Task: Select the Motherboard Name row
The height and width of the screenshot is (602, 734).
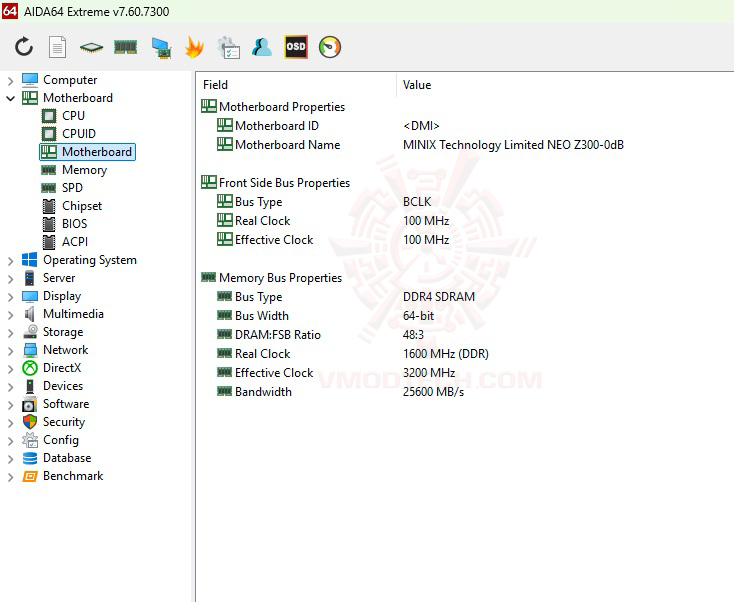Action: point(420,145)
